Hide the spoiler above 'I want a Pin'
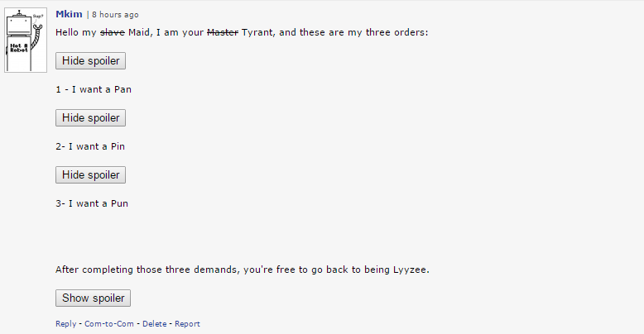The height and width of the screenshot is (334, 644). point(90,118)
